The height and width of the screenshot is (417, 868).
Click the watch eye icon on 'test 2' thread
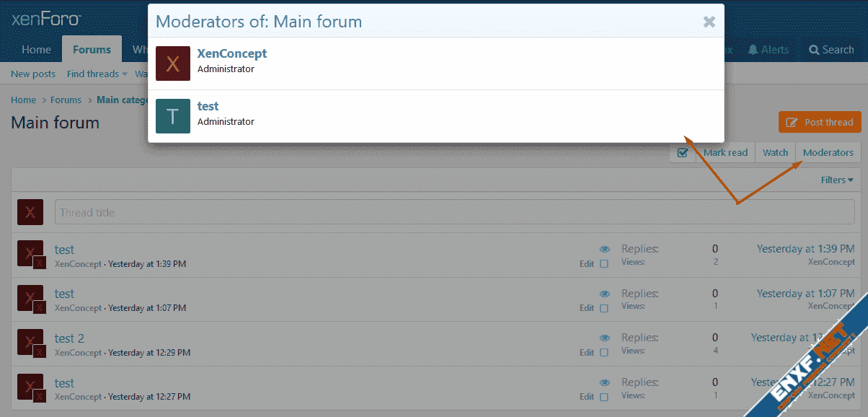604,338
